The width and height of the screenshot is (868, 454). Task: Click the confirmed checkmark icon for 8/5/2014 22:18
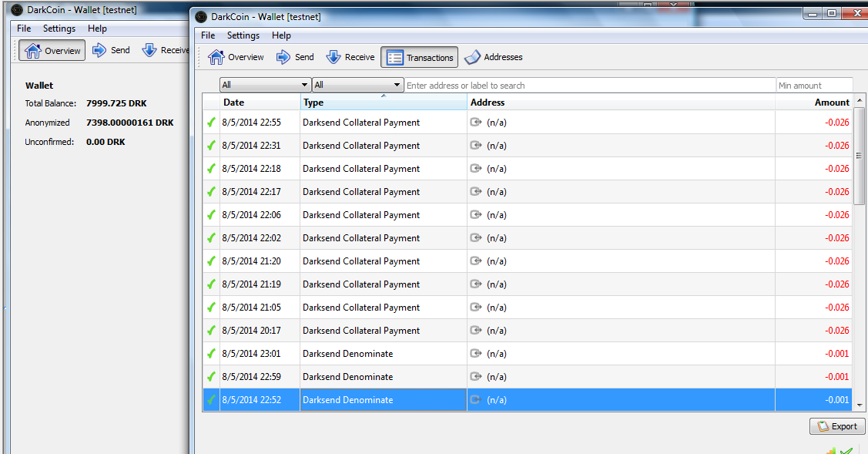(x=211, y=169)
